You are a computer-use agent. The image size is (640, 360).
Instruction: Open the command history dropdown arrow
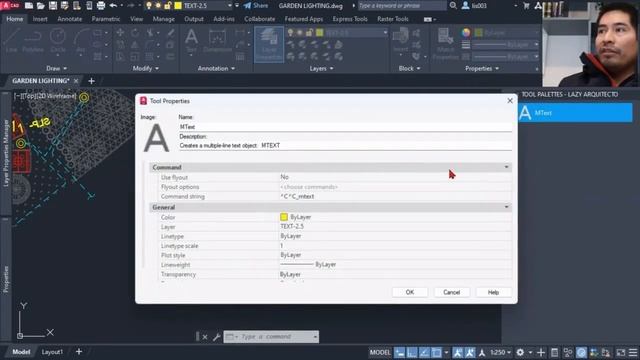315,337
